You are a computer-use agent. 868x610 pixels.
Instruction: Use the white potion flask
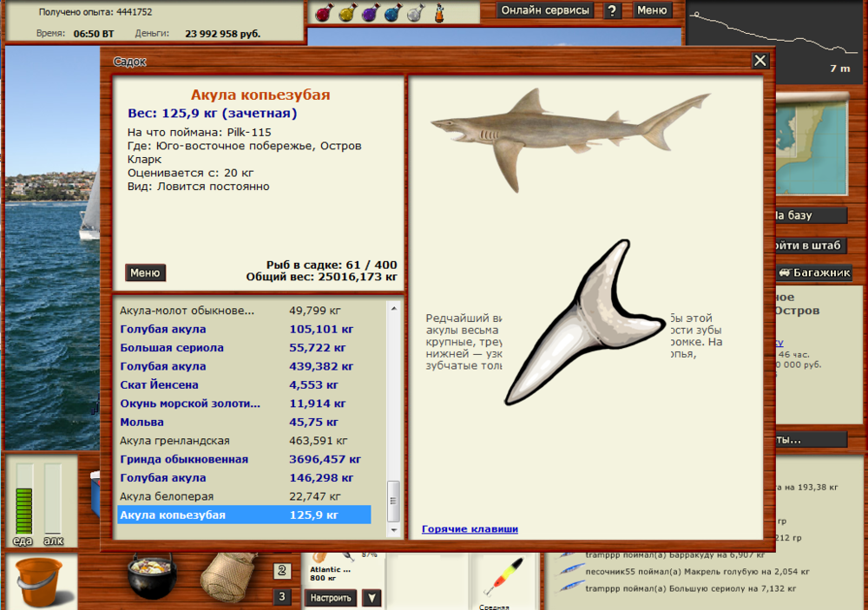[413, 12]
